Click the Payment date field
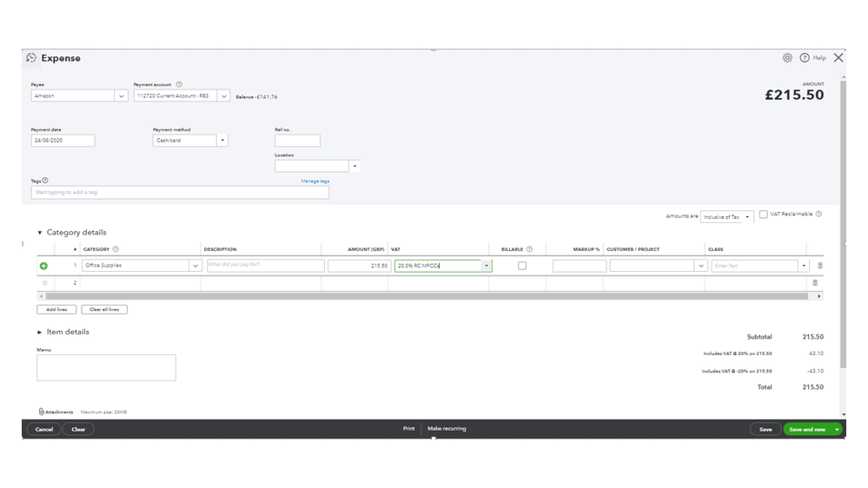The image size is (868, 488). (x=63, y=141)
